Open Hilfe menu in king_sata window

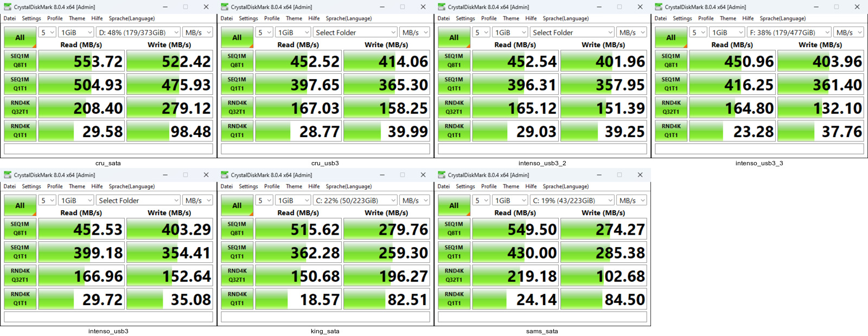coord(314,186)
